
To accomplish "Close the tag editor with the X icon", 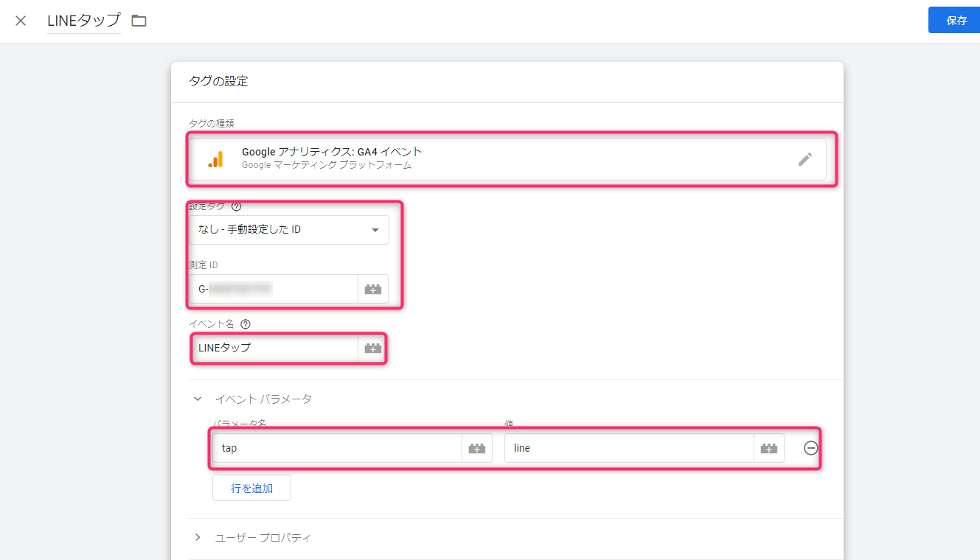I will coord(21,21).
